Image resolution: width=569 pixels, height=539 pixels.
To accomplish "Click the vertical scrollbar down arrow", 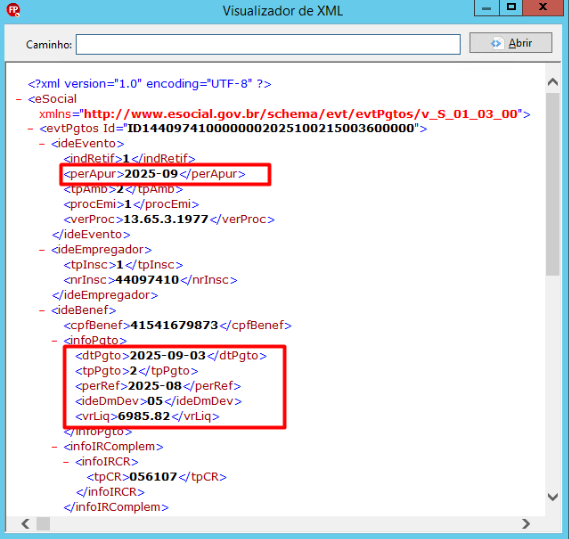I will [553, 497].
